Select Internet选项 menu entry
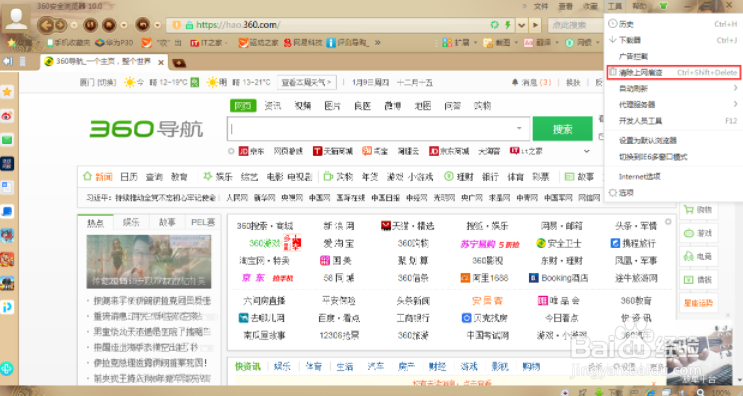 click(673, 177)
